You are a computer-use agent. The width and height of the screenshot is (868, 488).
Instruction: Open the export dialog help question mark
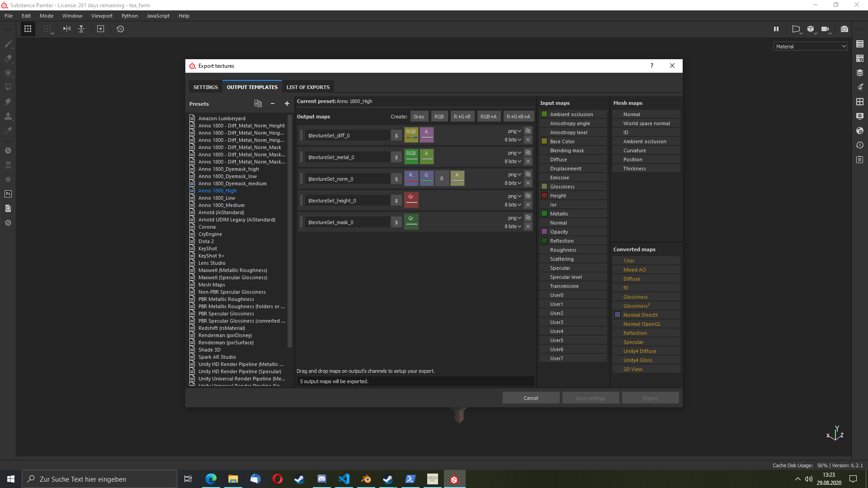651,66
